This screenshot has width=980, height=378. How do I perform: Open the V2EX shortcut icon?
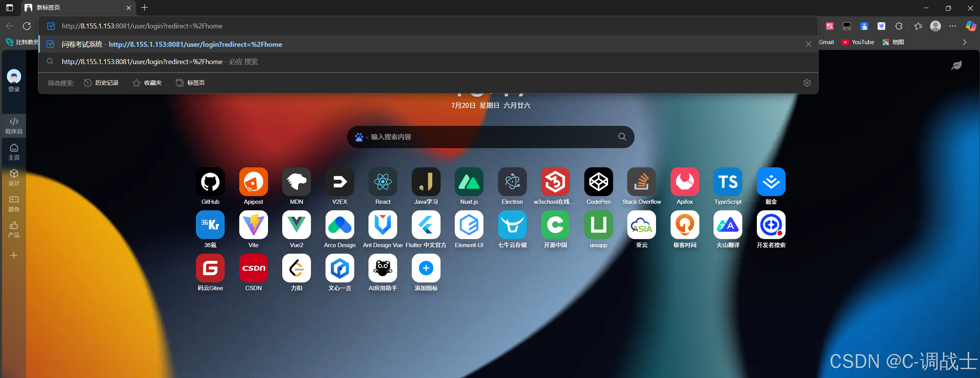coord(340,182)
